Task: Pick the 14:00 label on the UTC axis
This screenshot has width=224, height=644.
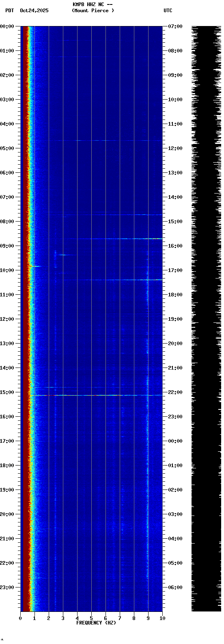Action: 175,197
